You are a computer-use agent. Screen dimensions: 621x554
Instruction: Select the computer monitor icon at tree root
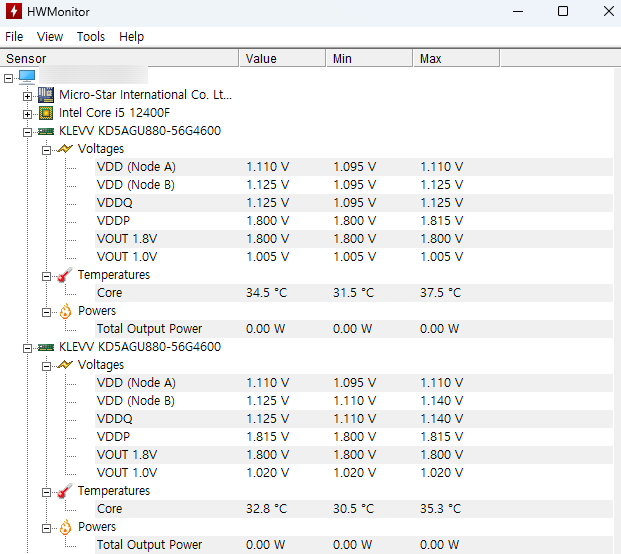tap(27, 76)
